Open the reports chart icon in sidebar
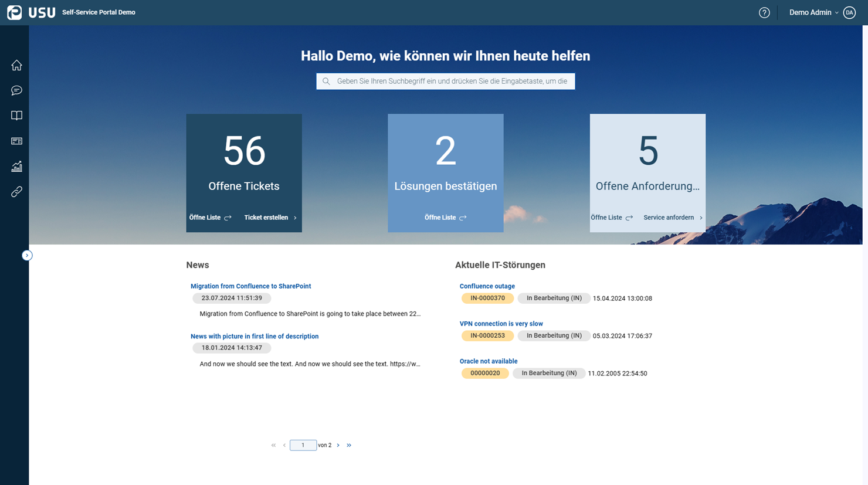The image size is (868, 485). [x=16, y=167]
